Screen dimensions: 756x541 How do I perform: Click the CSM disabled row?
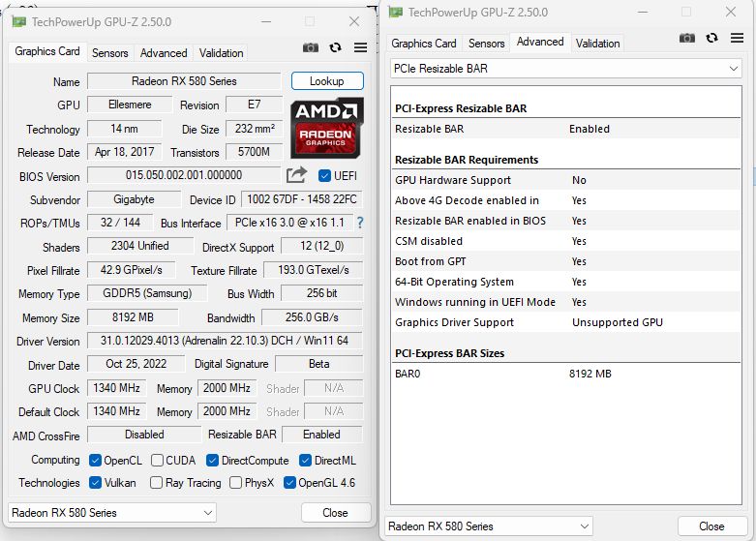click(566, 241)
